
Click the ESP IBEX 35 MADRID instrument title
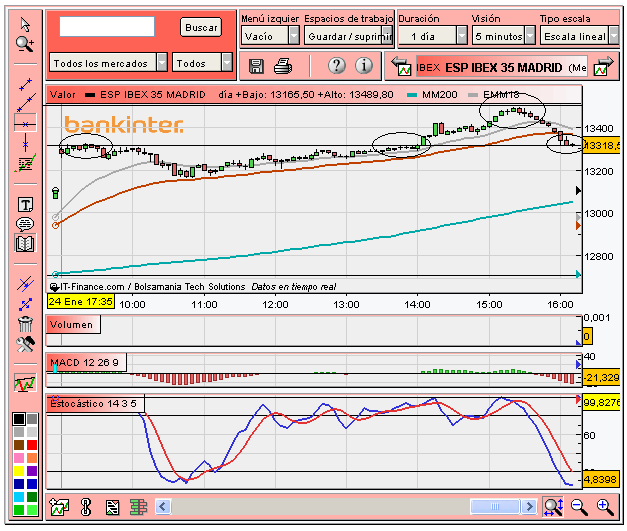pyautogui.click(x=503, y=68)
